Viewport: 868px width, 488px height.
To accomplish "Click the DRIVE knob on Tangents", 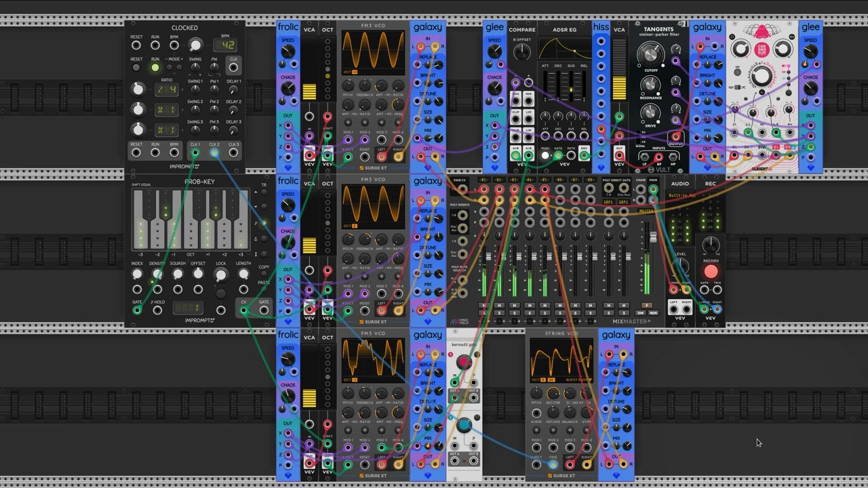I will pyautogui.click(x=650, y=113).
